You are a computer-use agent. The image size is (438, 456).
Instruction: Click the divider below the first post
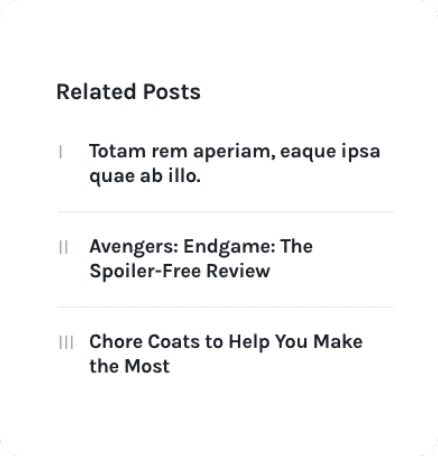click(225, 211)
